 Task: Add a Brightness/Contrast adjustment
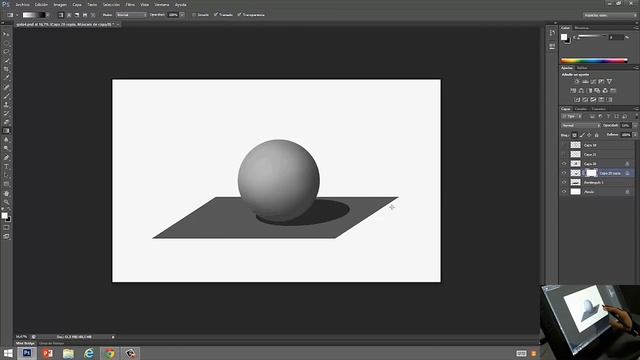(577, 82)
